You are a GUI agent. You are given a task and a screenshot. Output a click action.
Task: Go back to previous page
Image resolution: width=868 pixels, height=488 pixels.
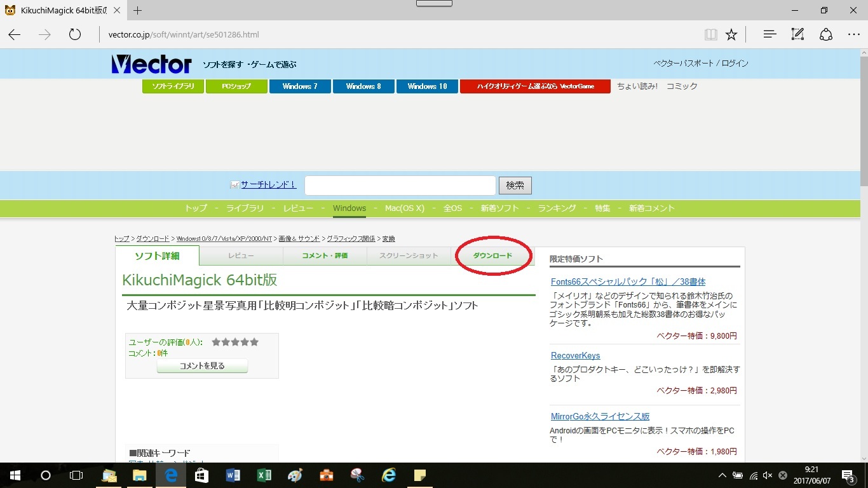coord(14,34)
